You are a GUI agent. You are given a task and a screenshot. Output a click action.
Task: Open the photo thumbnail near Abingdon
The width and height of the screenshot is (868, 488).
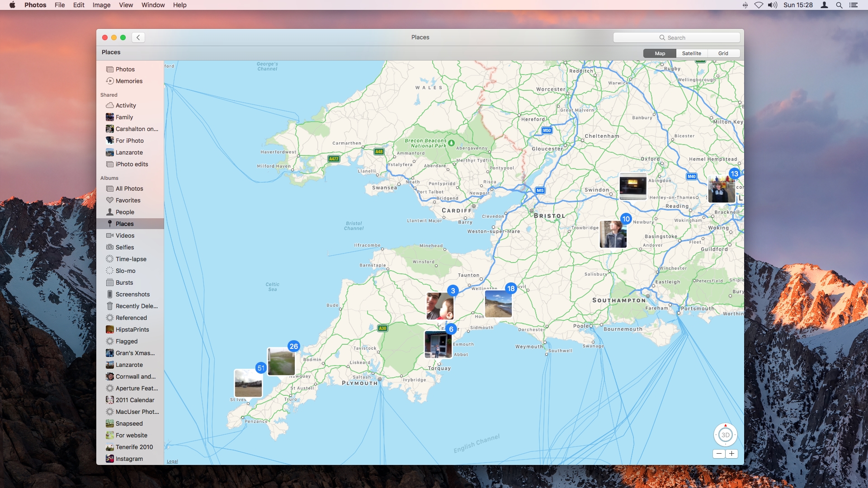click(633, 186)
